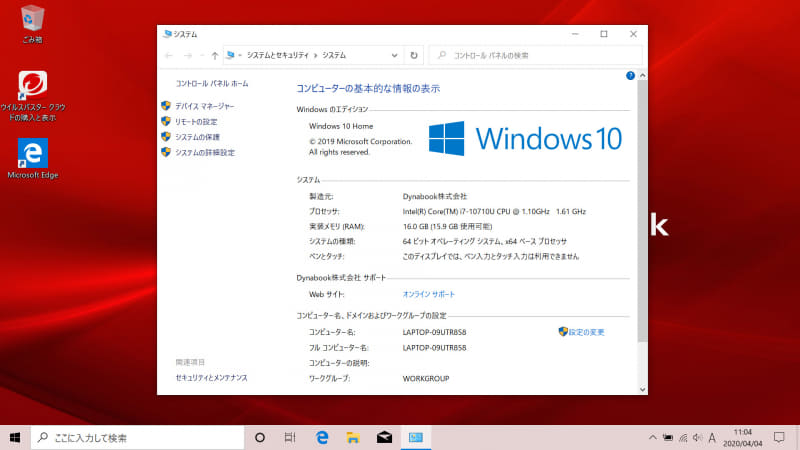Screen dimensions: 800x450
Task: Show hidden system tray icons
Action: 653,438
